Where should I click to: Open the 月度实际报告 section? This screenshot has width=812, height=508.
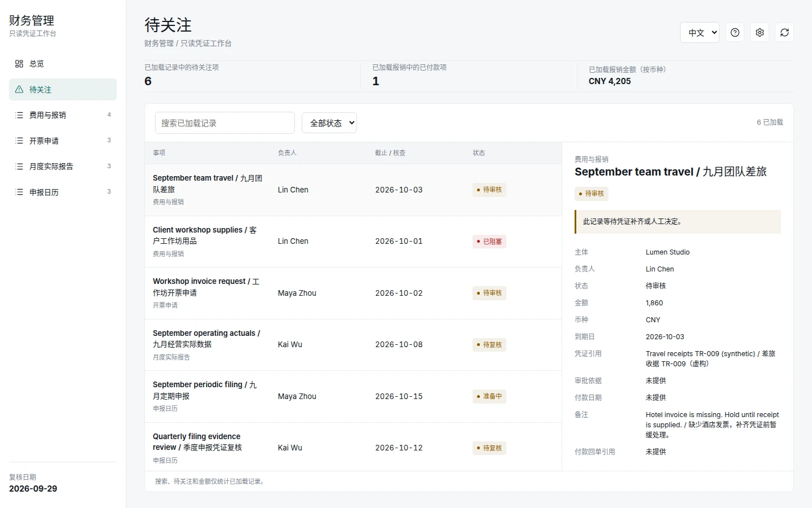(x=63, y=167)
